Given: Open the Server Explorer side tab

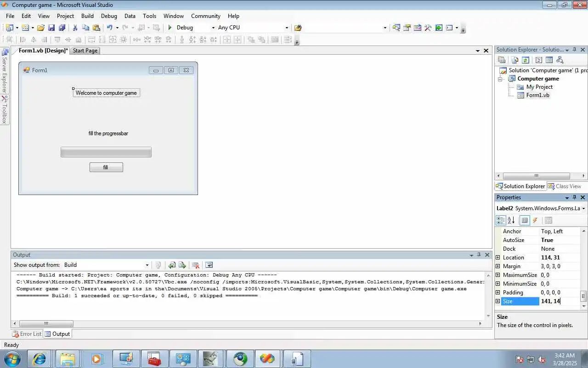Looking at the screenshot, I should pyautogui.click(x=5, y=70).
